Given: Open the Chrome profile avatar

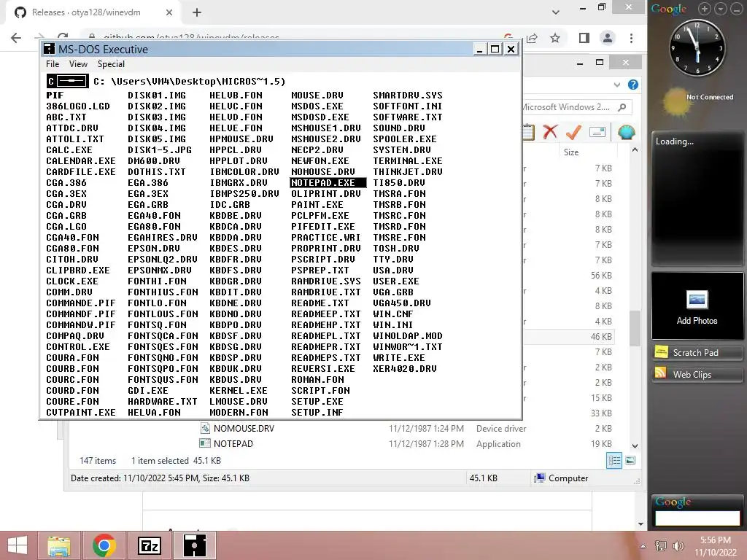Looking at the screenshot, I should 608,38.
